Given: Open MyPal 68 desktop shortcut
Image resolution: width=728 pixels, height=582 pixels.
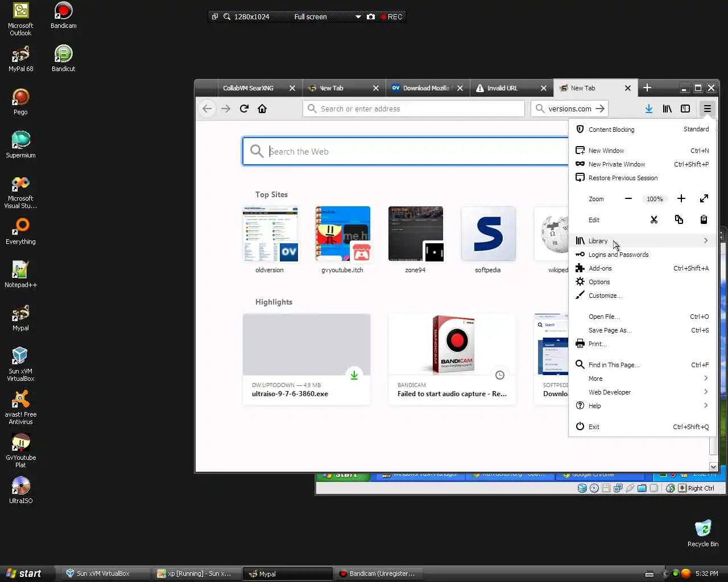Looking at the screenshot, I should tap(20, 59).
